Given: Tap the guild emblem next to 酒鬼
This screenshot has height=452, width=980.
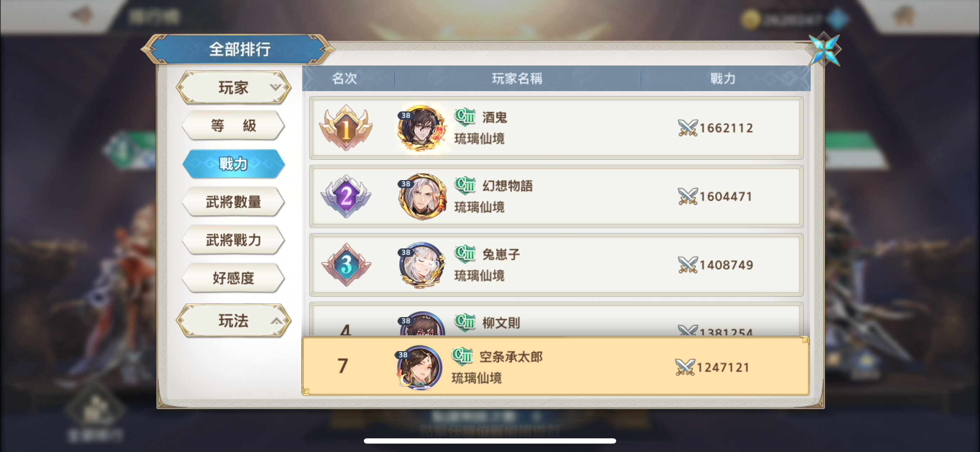Looking at the screenshot, I should (464, 116).
